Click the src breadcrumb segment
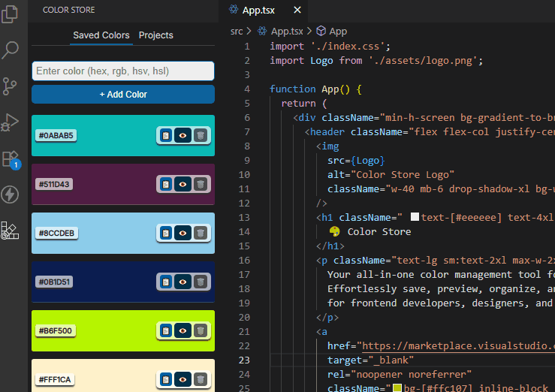The width and height of the screenshot is (555, 392). coord(237,32)
